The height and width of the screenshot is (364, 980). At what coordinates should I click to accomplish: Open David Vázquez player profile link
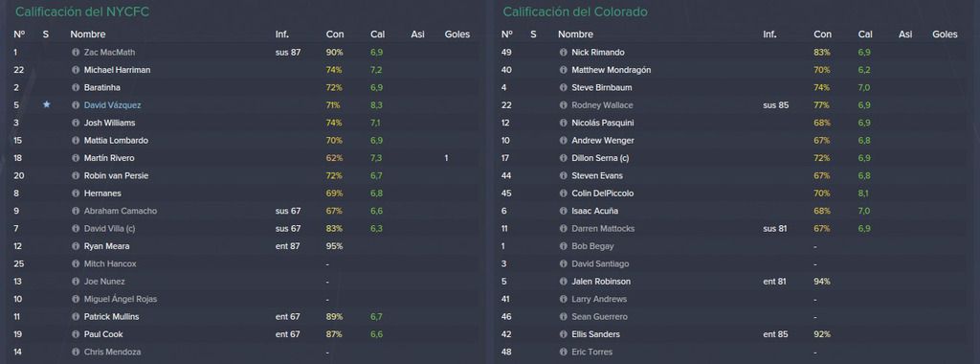(x=113, y=105)
